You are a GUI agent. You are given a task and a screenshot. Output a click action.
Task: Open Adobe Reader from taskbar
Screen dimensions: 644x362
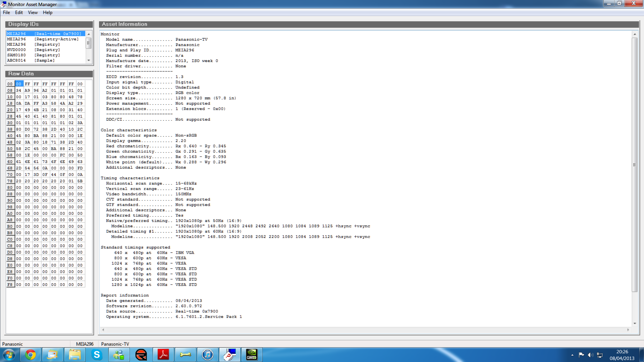click(x=163, y=355)
